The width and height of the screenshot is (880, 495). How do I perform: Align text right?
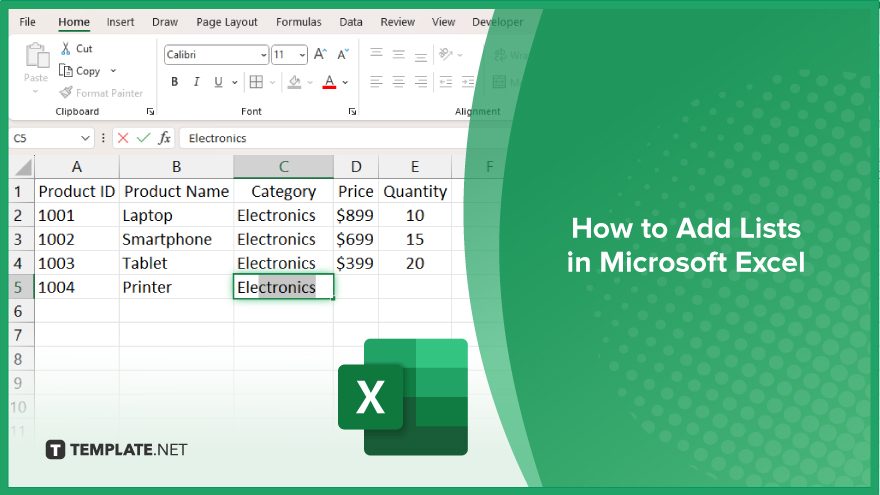pos(421,82)
